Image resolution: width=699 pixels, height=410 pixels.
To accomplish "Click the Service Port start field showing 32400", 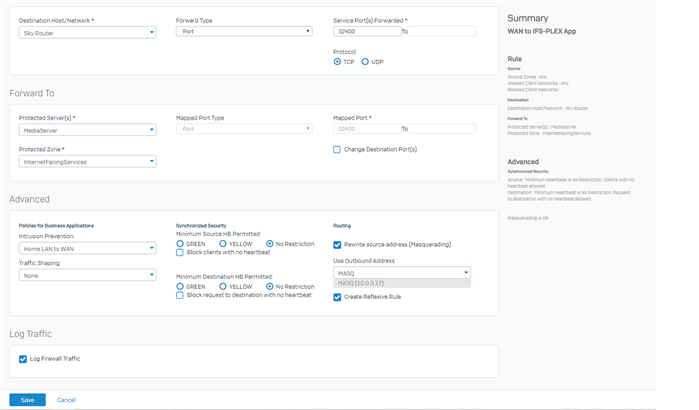I will pyautogui.click(x=367, y=31).
